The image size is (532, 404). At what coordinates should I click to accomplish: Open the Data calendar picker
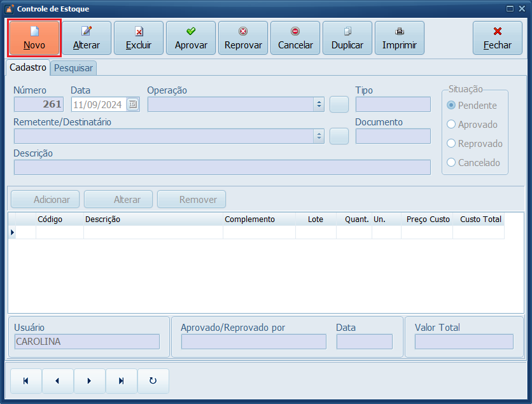click(x=132, y=105)
